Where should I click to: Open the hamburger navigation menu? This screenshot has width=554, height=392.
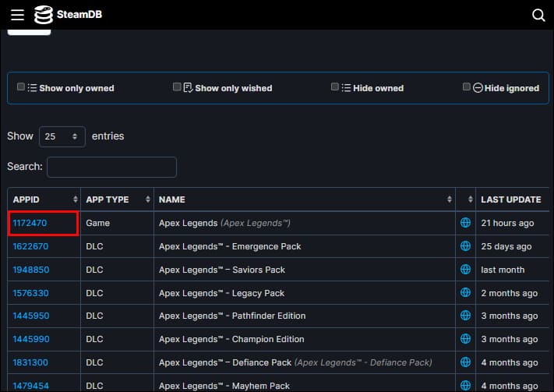tap(17, 15)
